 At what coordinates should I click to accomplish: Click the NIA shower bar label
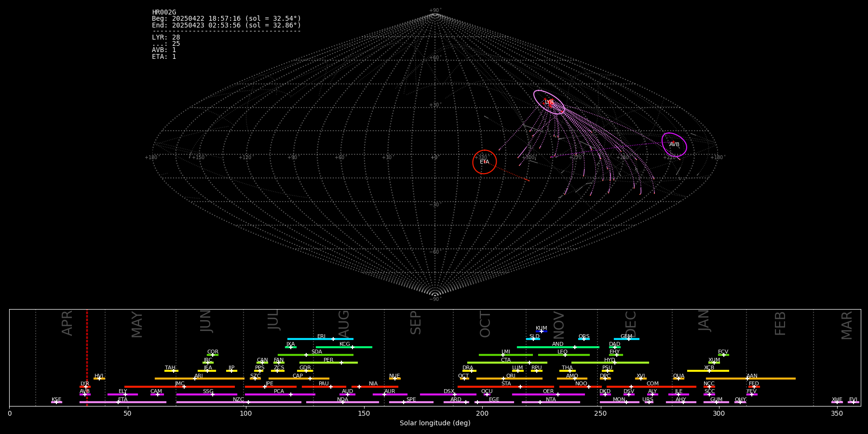coord(373,384)
